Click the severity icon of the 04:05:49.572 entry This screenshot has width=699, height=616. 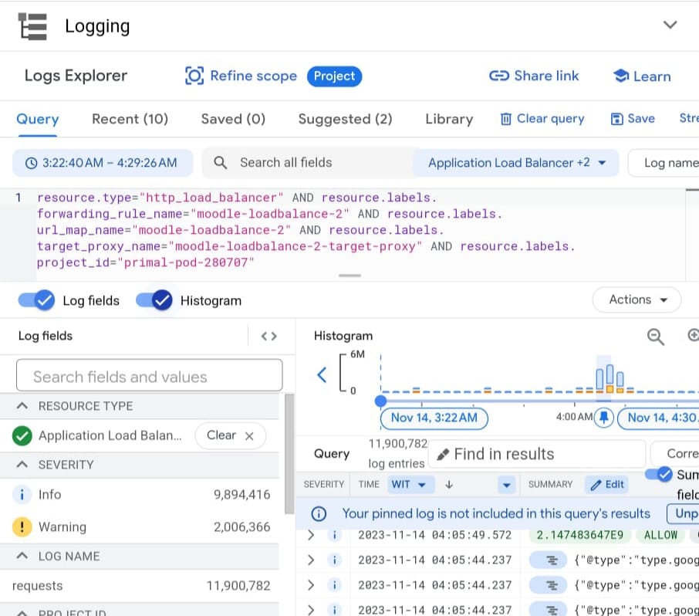click(x=334, y=535)
